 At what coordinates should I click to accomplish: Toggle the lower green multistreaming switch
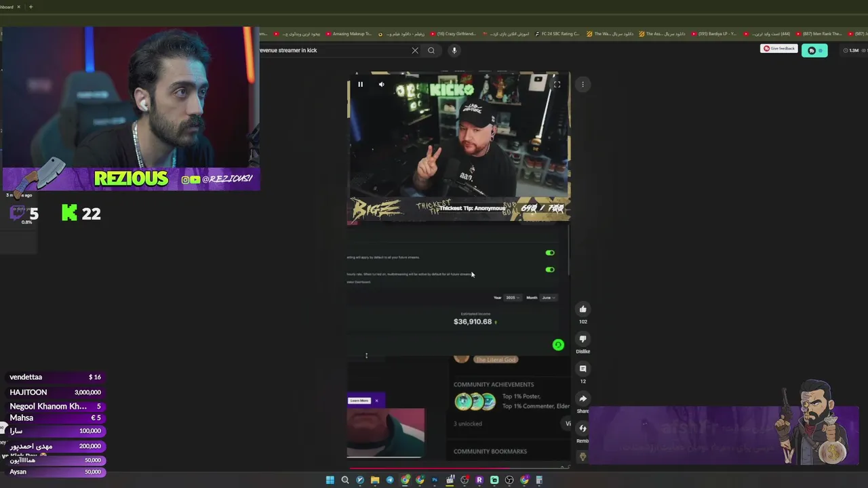[x=550, y=270]
